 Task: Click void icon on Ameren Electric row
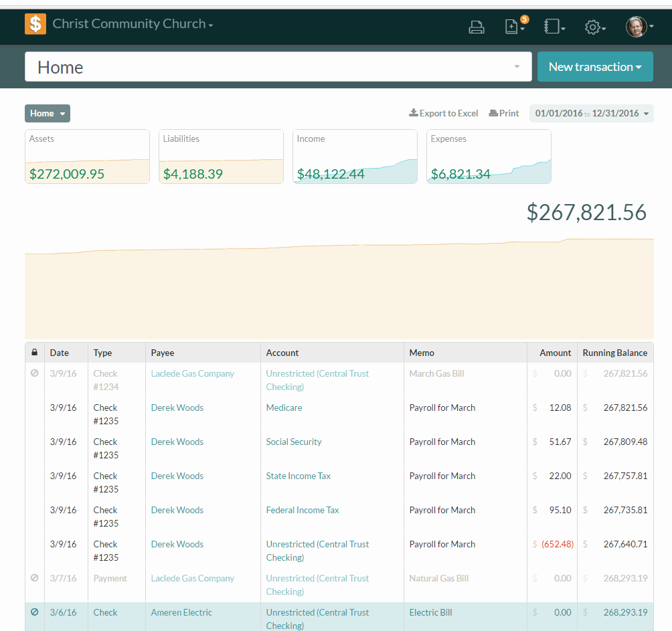pyautogui.click(x=35, y=612)
